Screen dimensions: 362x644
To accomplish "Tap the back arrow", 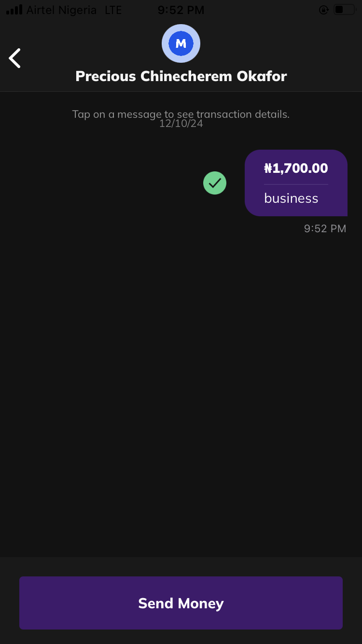I will [x=15, y=58].
